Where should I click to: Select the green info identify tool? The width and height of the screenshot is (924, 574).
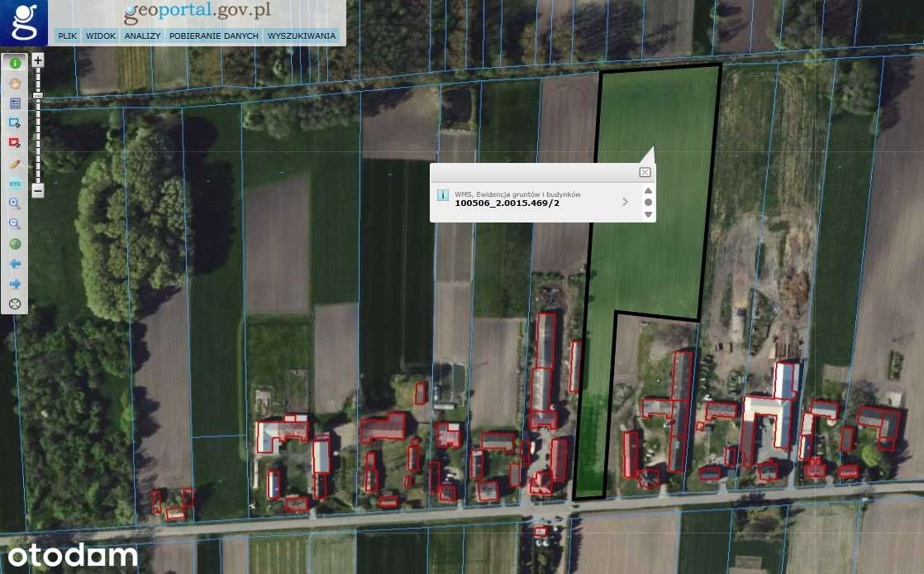tap(15, 63)
